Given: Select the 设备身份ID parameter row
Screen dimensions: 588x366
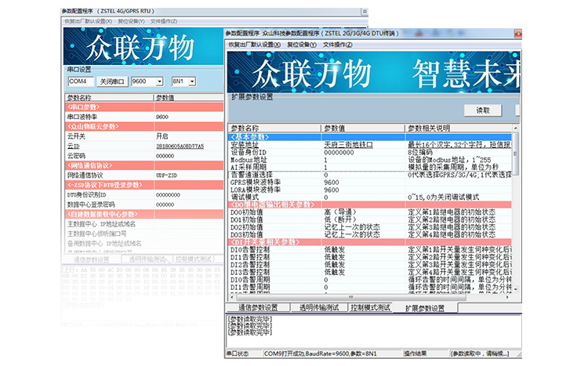Looking at the screenshot, I should click(x=369, y=152).
